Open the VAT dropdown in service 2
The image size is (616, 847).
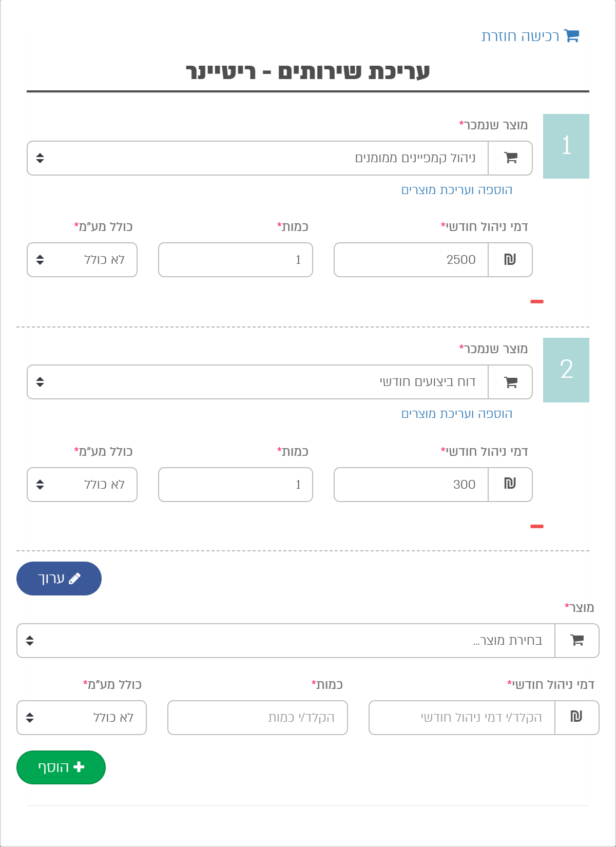82,485
